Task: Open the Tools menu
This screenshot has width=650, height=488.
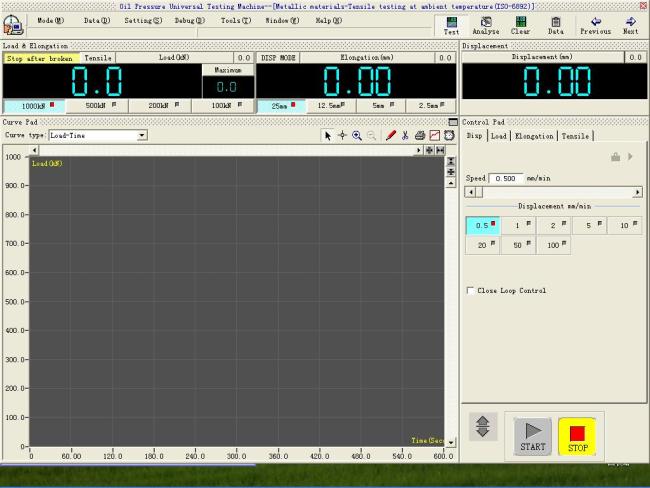Action: click(x=236, y=20)
